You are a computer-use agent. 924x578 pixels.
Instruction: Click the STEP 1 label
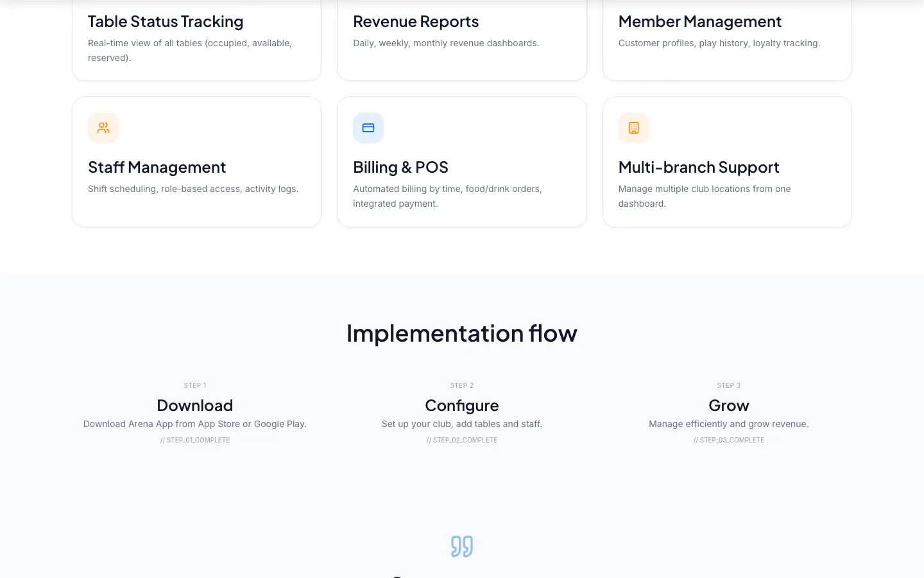pyautogui.click(x=195, y=385)
